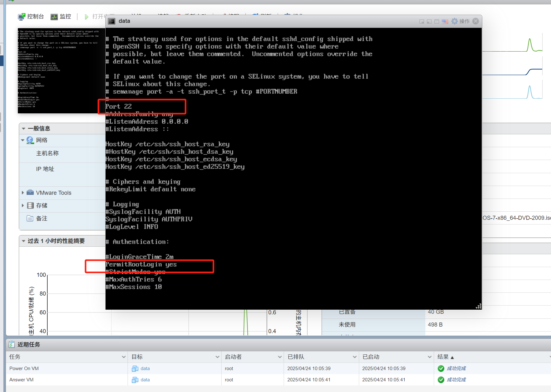Collapse the 过去 1 小时的性能摘要 panel
The width and height of the screenshot is (551, 392).
pyautogui.click(x=24, y=241)
